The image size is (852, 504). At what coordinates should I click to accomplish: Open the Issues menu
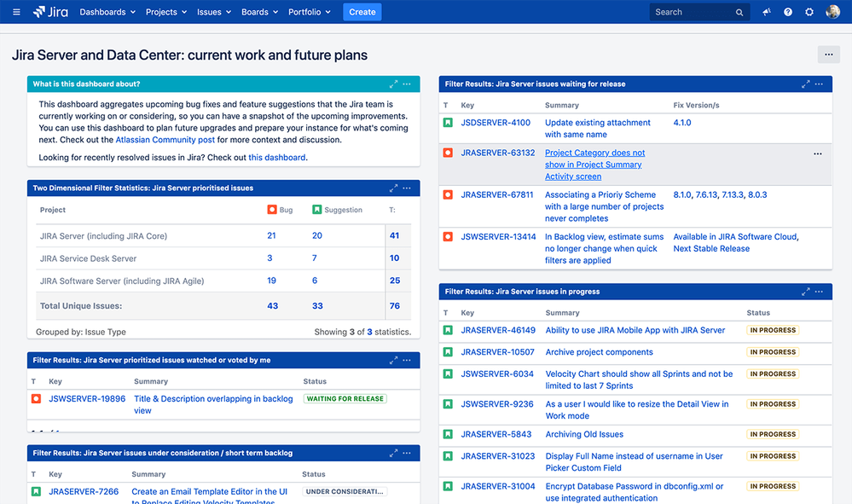tap(214, 12)
